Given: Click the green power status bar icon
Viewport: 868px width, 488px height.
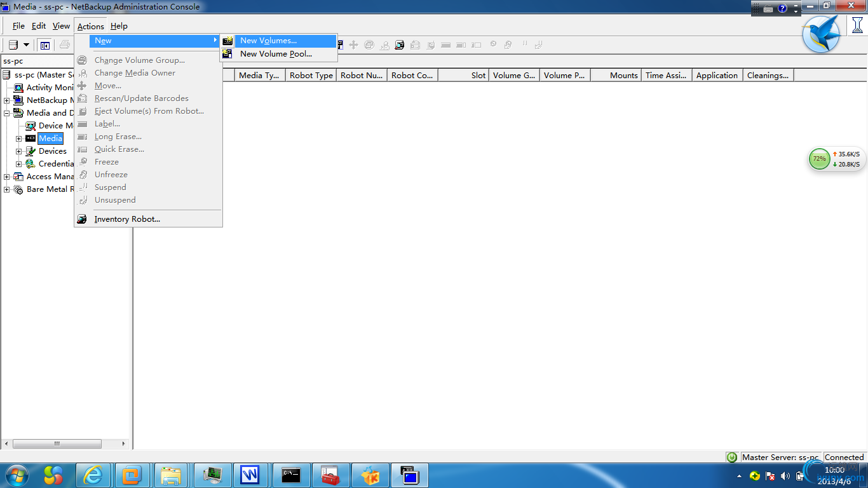Looking at the screenshot, I should [x=732, y=457].
